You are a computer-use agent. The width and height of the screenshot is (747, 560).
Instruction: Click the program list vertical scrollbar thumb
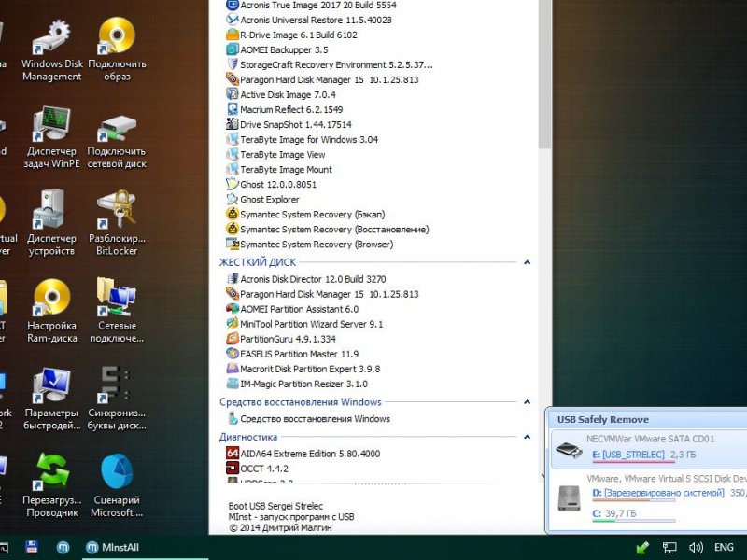(545, 74)
